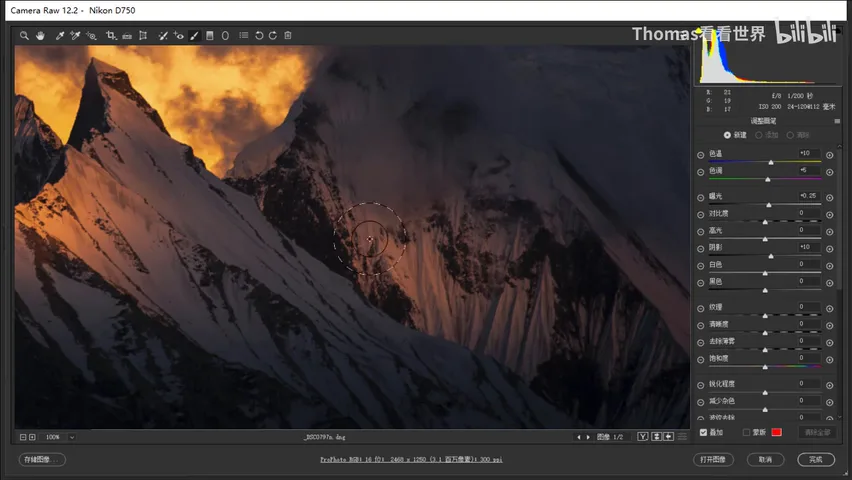852x480 pixels.
Task: Click the 色温 temperature slider handle
Action: click(x=770, y=162)
